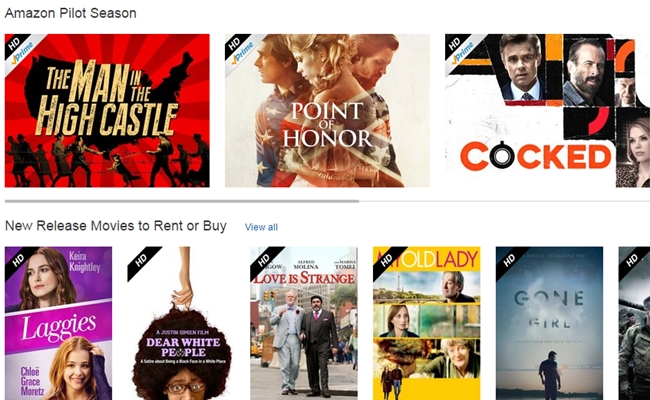The image size is (650, 400).
Task: Click HD Prime badge on Point of Honor
Action: coord(240,50)
